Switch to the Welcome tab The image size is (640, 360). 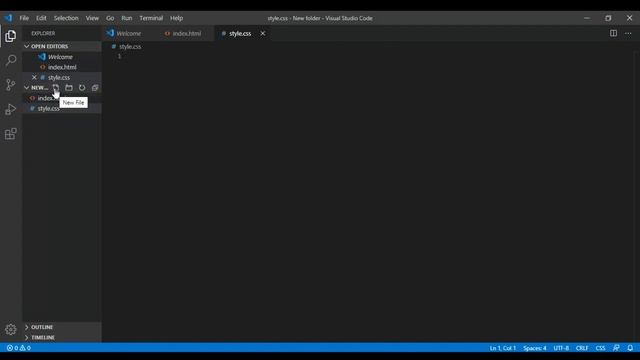click(129, 33)
